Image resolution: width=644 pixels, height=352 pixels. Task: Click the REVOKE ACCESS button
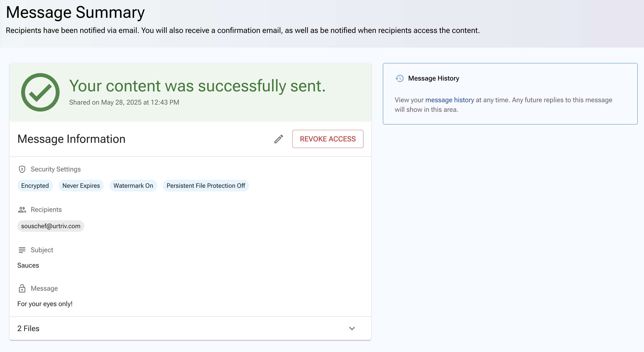[328, 139]
